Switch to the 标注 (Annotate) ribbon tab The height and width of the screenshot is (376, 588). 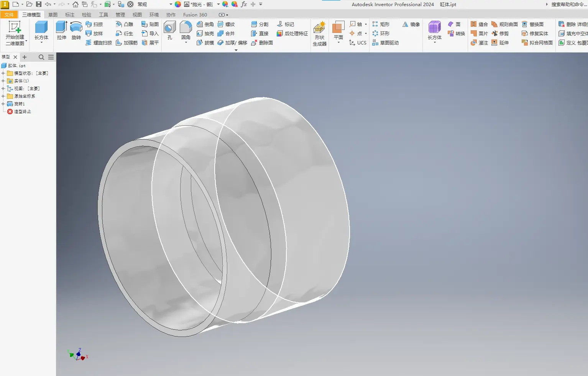click(x=70, y=15)
